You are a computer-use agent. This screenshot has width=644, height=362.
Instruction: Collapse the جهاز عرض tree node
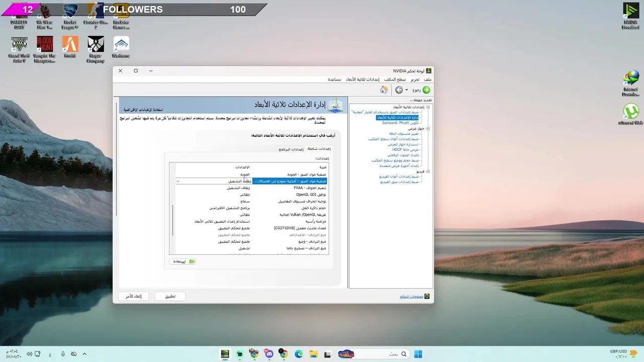pyautogui.click(x=428, y=129)
